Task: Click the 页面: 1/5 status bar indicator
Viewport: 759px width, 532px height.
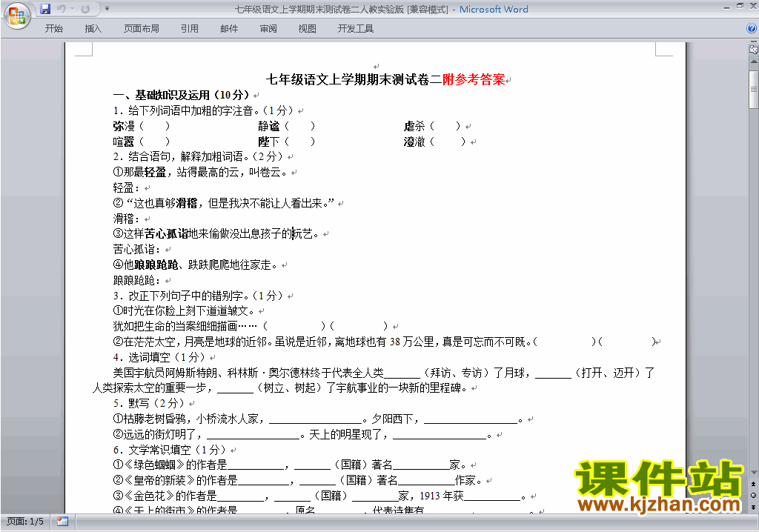Action: [25, 522]
